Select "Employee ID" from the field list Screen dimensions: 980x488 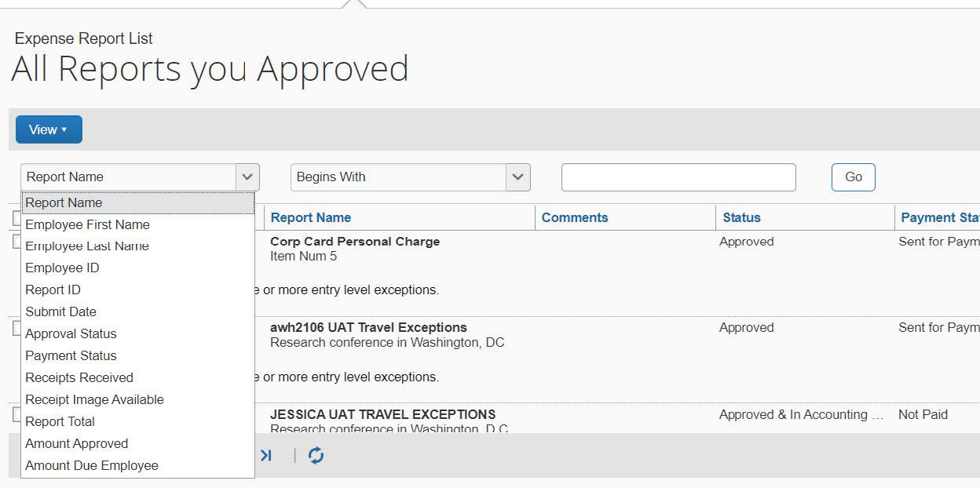tap(61, 268)
